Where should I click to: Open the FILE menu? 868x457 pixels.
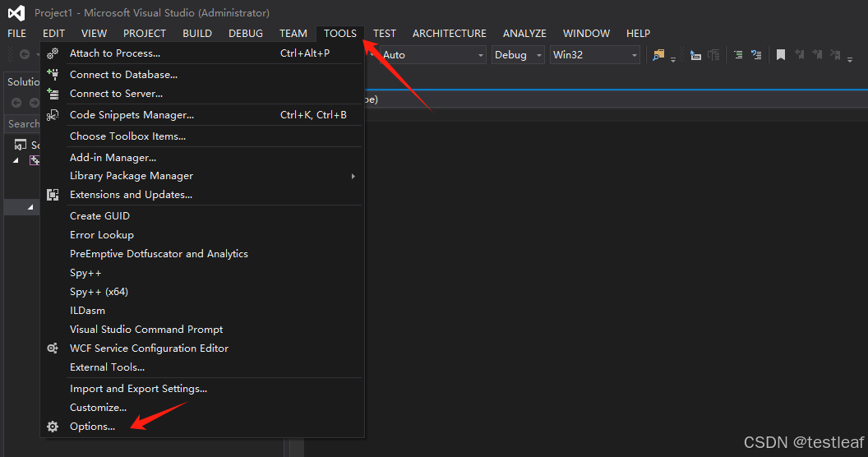click(16, 34)
